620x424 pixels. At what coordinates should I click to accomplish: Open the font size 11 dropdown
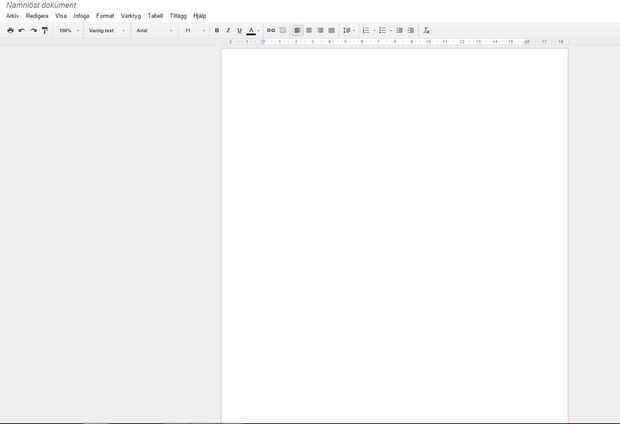[x=195, y=30]
